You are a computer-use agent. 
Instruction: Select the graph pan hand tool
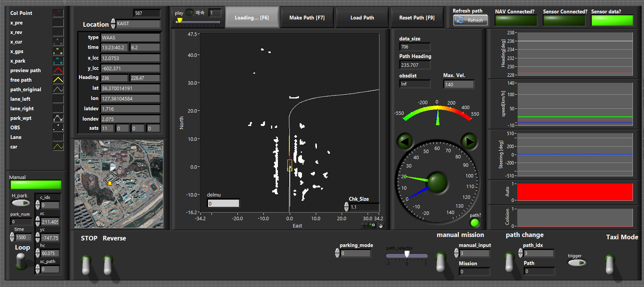[x=380, y=226]
